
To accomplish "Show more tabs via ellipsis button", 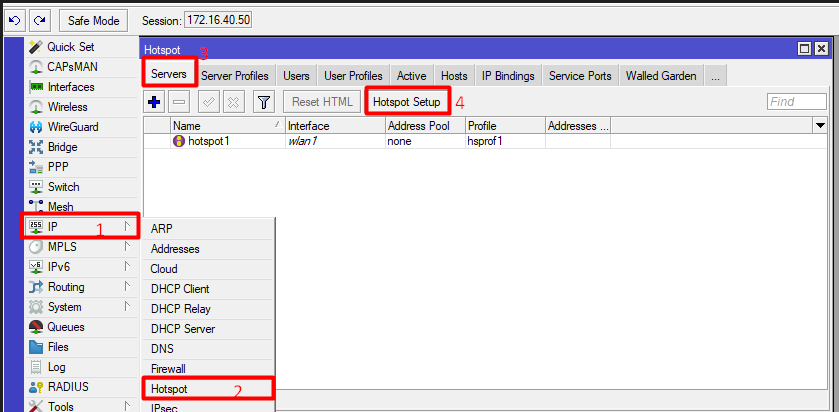I will click(715, 76).
